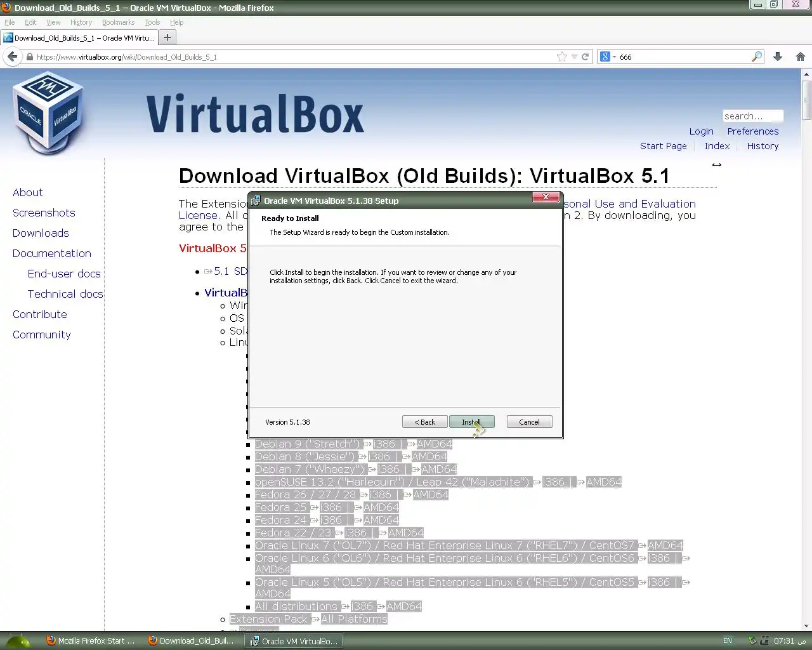Screen dimensions: 812x650
Task: Click the padlock site identity icon
Action: (29, 57)
